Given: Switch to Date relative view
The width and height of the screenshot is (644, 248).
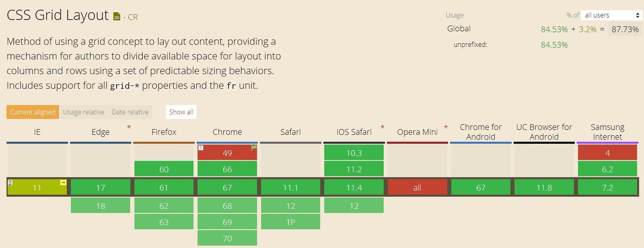Looking at the screenshot, I should 130,112.
